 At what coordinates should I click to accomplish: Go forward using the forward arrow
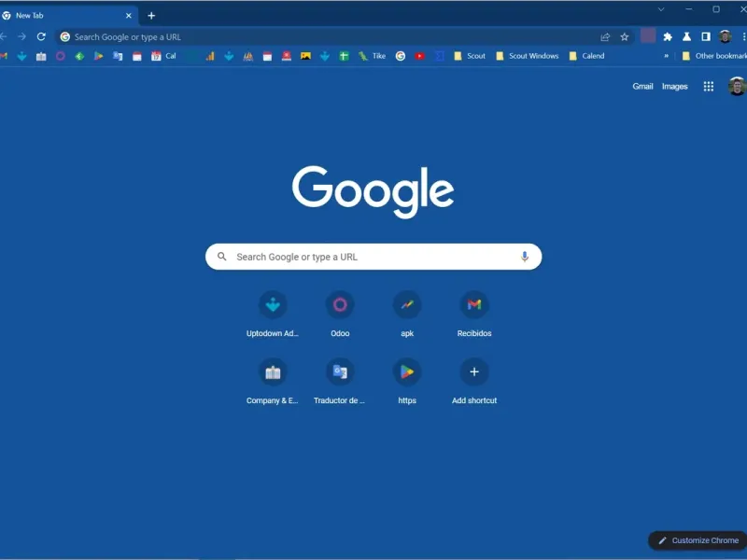(21, 36)
